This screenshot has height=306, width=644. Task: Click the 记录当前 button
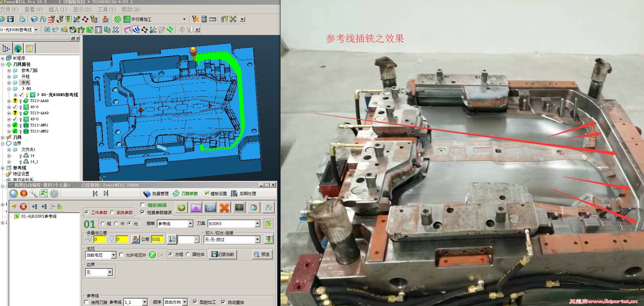click(222, 254)
